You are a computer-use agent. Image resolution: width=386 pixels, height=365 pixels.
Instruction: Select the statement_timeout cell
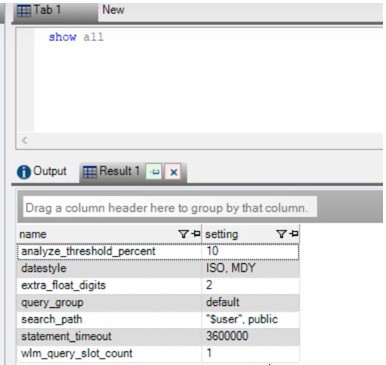click(x=109, y=337)
